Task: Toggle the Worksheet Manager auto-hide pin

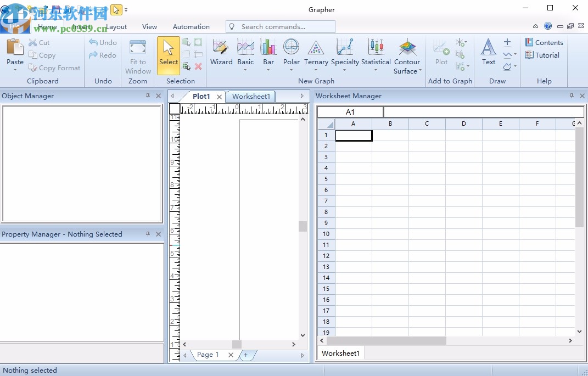Action: pos(572,96)
